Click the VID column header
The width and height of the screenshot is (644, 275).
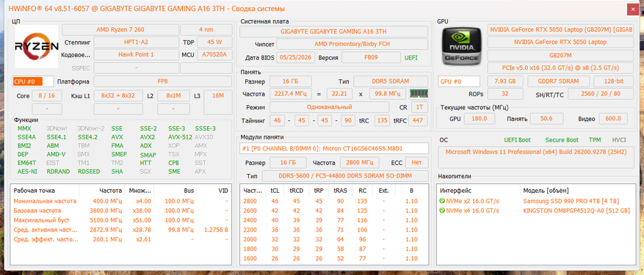(x=214, y=191)
